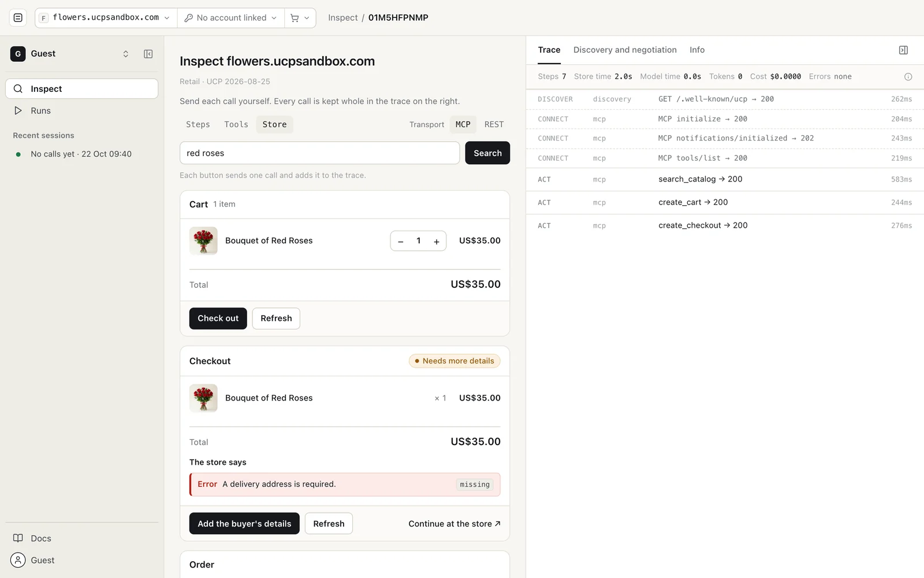The width and height of the screenshot is (924, 578).
Task: Open the Info tab
Action: coord(697,50)
